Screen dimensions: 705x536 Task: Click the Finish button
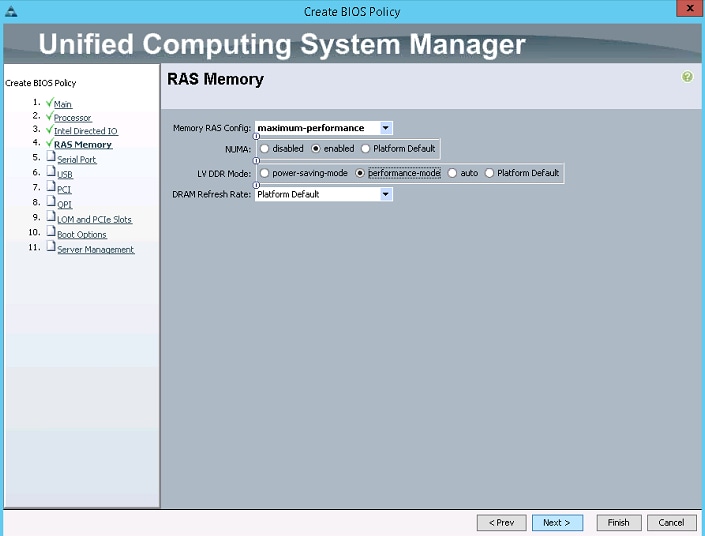(x=619, y=523)
